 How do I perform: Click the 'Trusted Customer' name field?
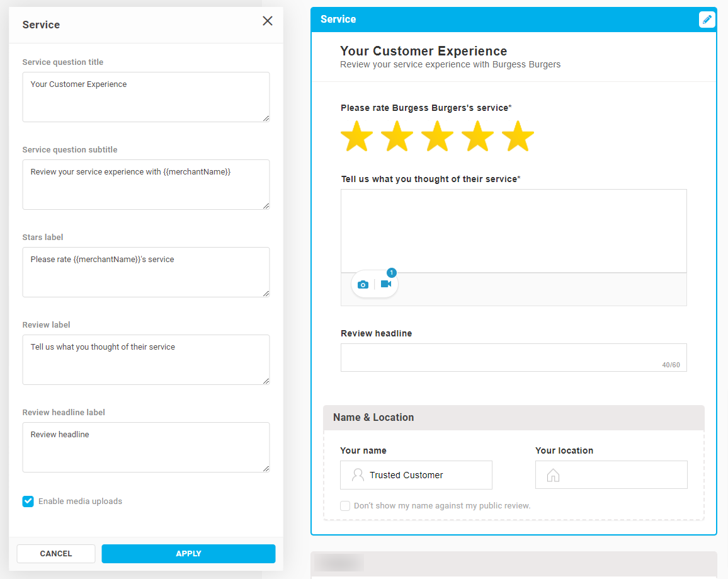(x=416, y=474)
